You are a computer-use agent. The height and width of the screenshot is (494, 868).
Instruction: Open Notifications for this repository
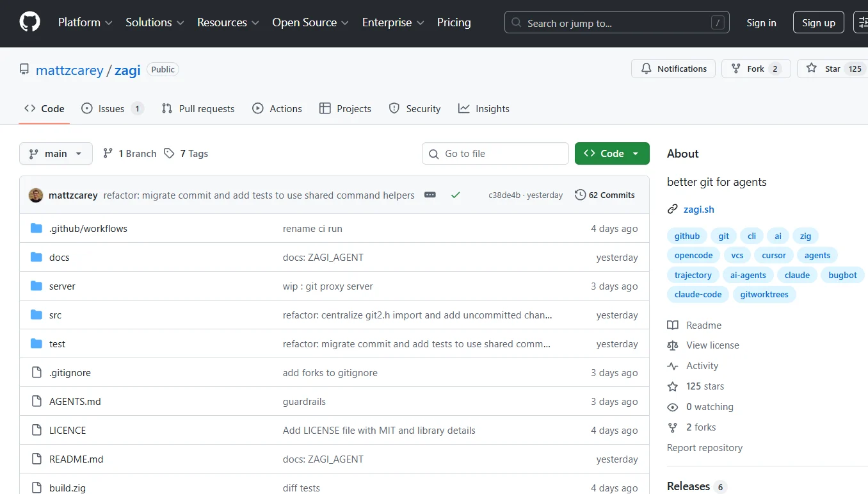click(673, 69)
